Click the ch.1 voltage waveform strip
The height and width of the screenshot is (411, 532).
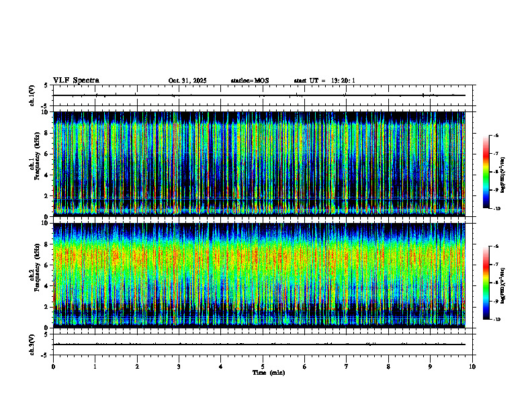tap(263, 95)
